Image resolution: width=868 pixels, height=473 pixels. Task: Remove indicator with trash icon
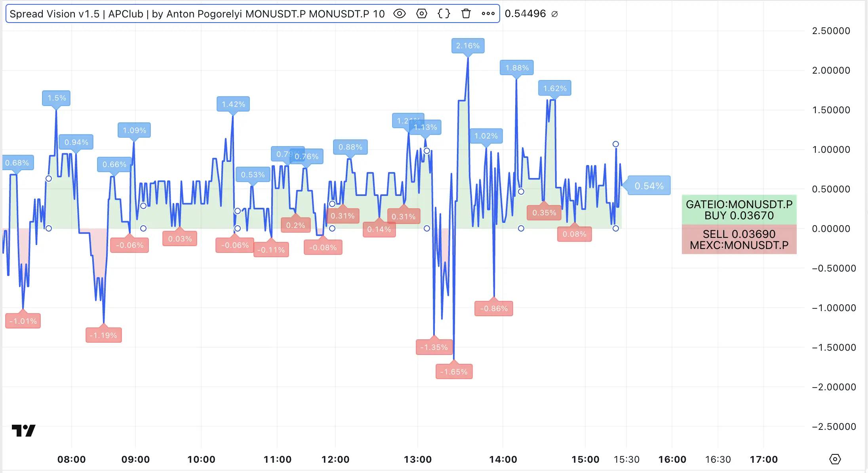pyautogui.click(x=466, y=14)
